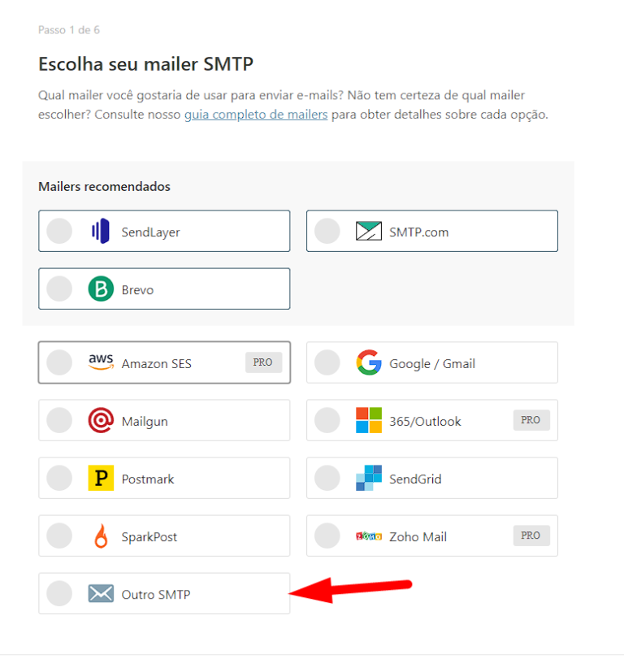The image size is (624, 672).
Task: Click the Google G logo icon
Action: coord(369,363)
